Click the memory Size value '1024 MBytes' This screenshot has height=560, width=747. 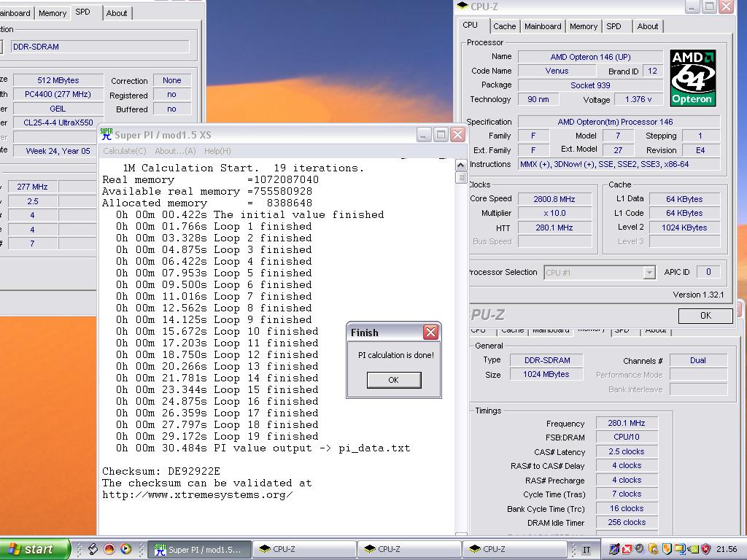coord(546,374)
